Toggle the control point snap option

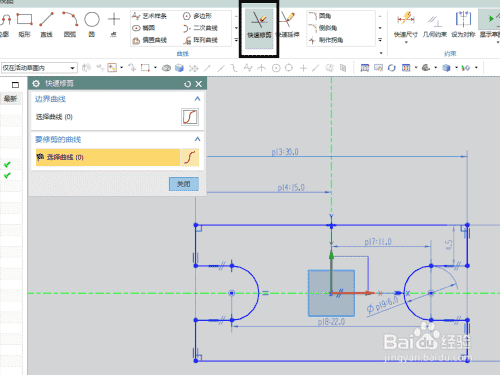pyautogui.click(x=234, y=68)
